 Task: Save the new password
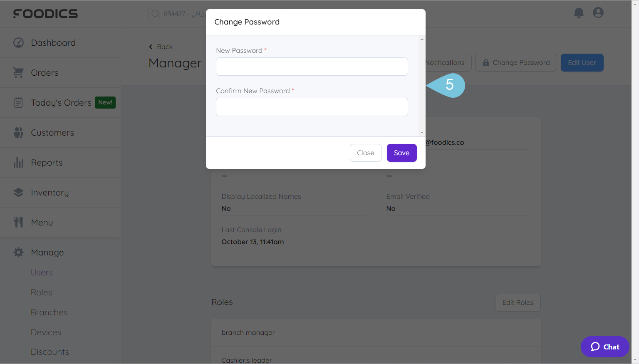coord(401,153)
